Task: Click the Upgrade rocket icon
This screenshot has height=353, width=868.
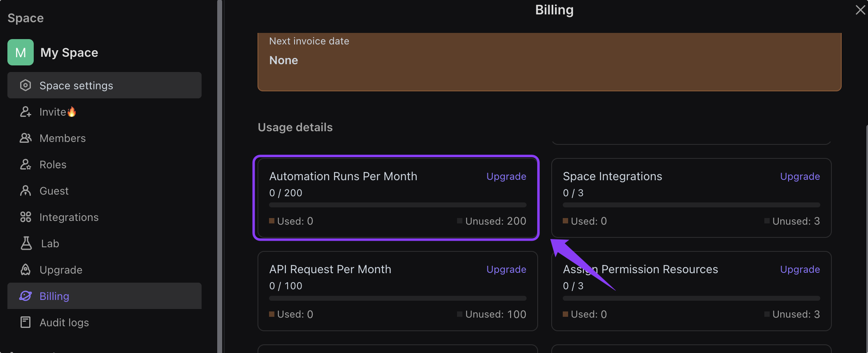Action: [26, 269]
